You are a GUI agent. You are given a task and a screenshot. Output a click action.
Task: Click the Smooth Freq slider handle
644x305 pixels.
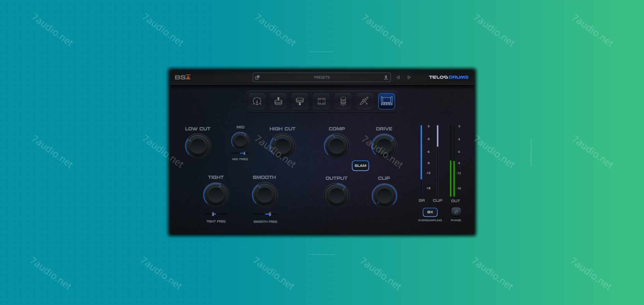[270, 214]
